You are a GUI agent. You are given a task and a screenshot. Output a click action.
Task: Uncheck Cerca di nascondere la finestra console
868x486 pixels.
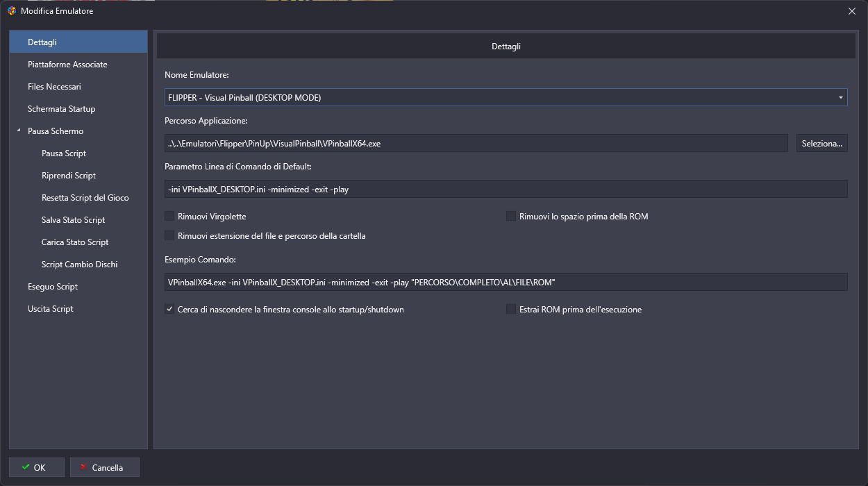tap(169, 310)
